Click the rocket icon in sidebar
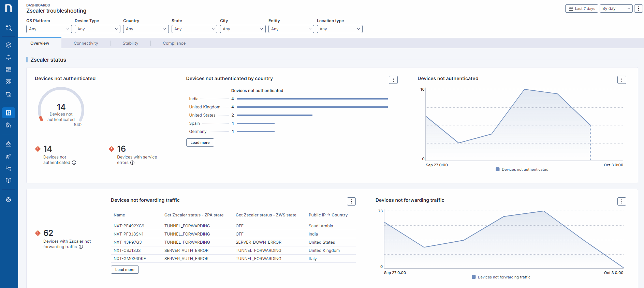 coord(9,156)
